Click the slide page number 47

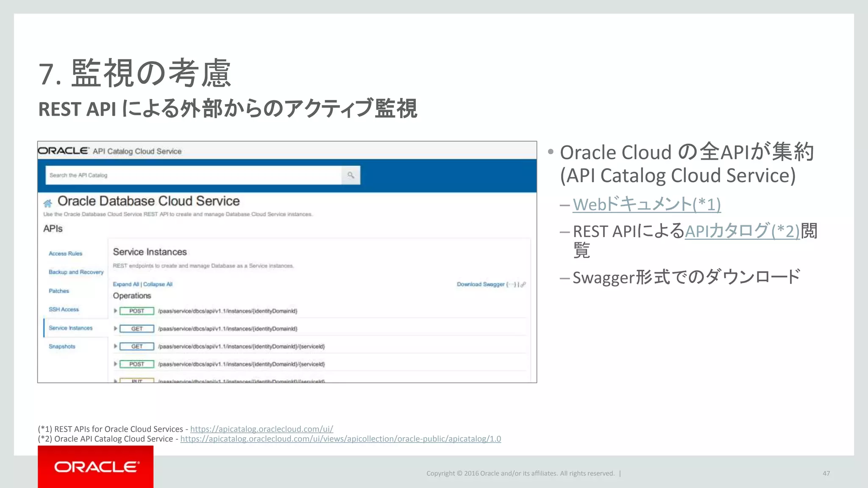(x=826, y=473)
